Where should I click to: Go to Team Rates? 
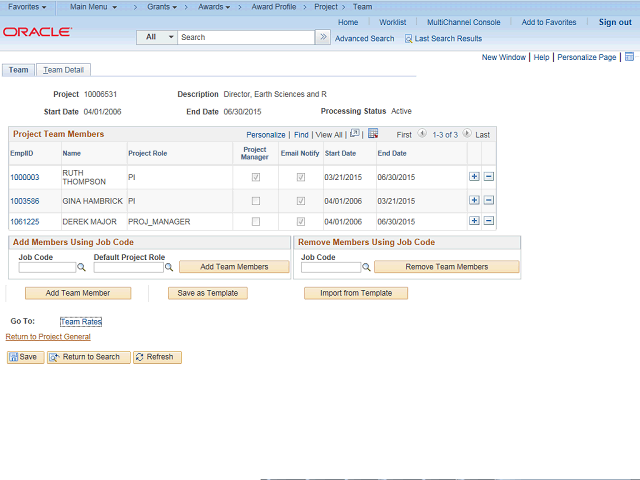81,322
